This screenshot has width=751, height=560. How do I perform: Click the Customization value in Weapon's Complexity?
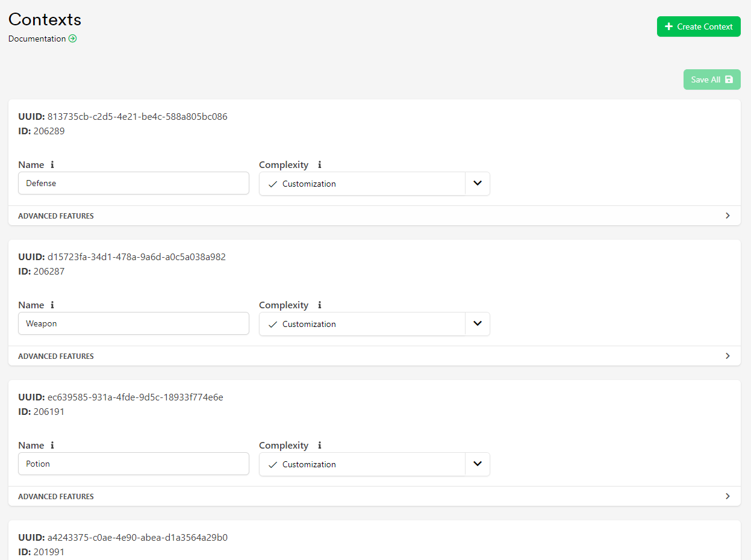point(309,324)
